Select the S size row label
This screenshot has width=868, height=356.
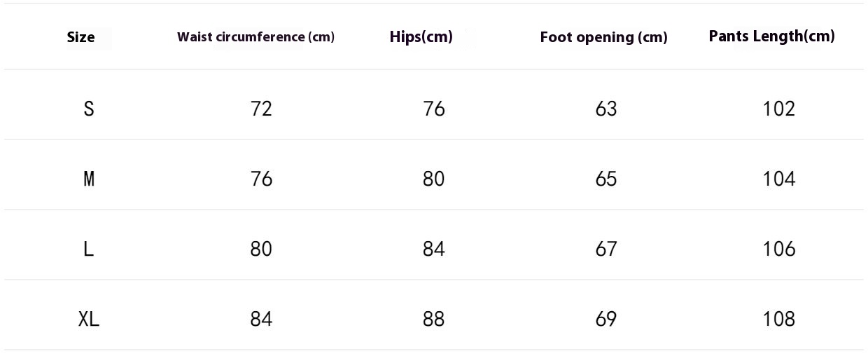(89, 109)
